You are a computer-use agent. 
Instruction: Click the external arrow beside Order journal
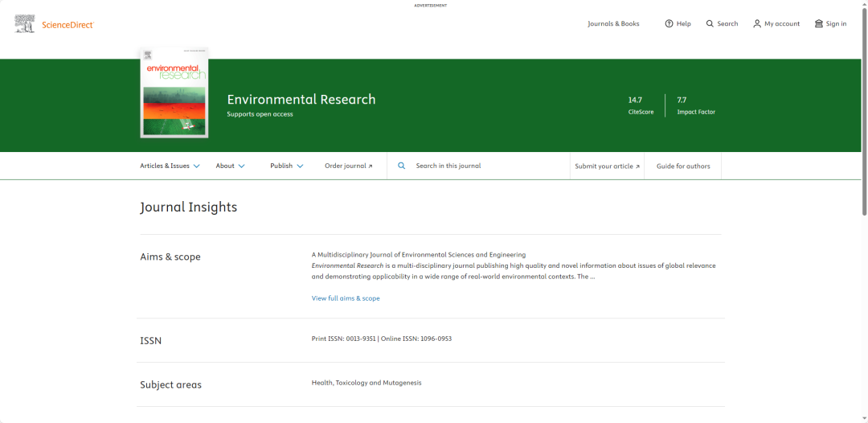371,166
